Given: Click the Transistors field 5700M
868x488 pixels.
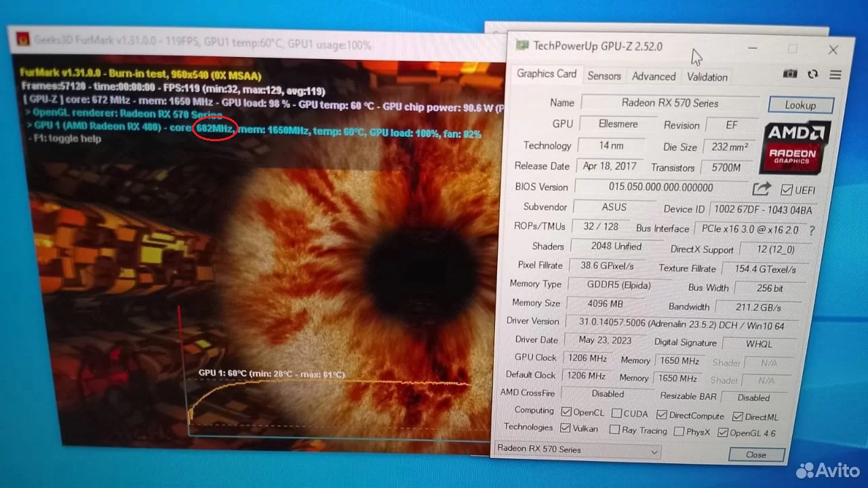Looking at the screenshot, I should (726, 167).
